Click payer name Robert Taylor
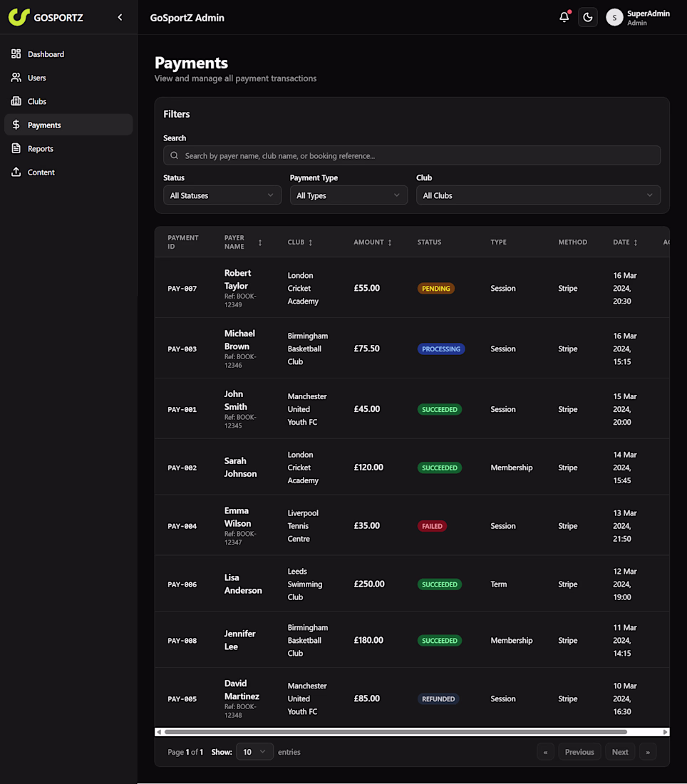The height and width of the screenshot is (784, 687). pos(237,279)
